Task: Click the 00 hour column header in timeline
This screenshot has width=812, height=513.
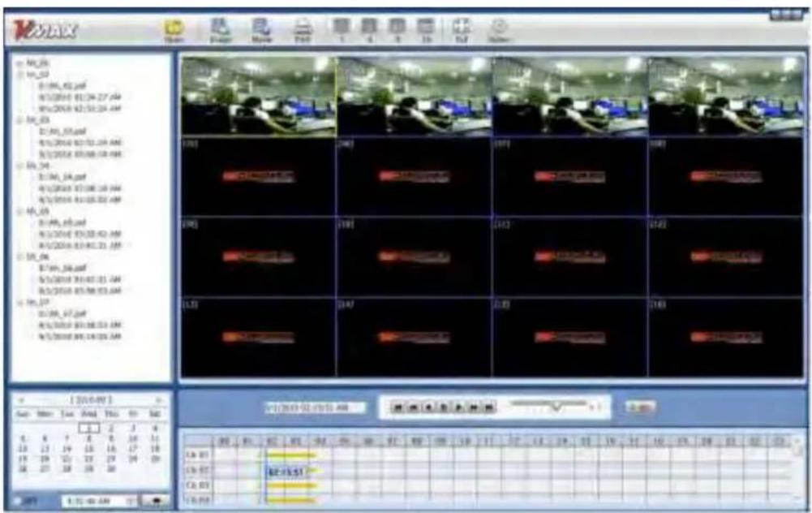Action: pos(225,442)
